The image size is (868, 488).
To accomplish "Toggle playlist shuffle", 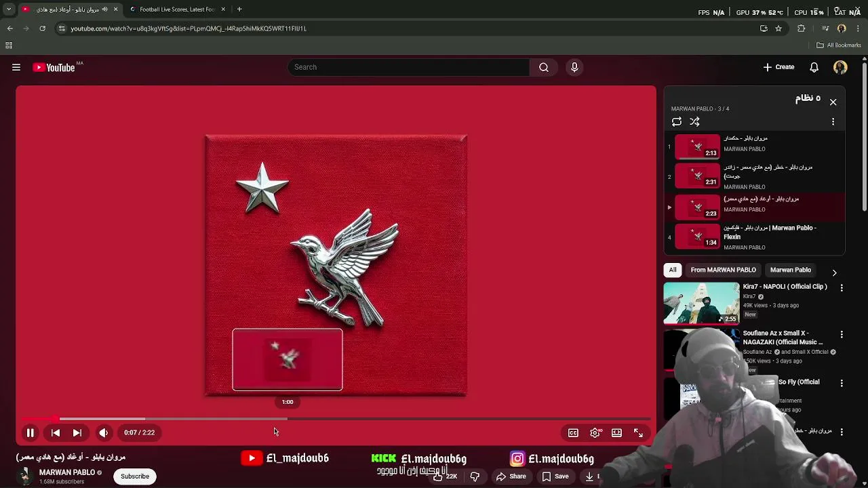I will (x=694, y=122).
